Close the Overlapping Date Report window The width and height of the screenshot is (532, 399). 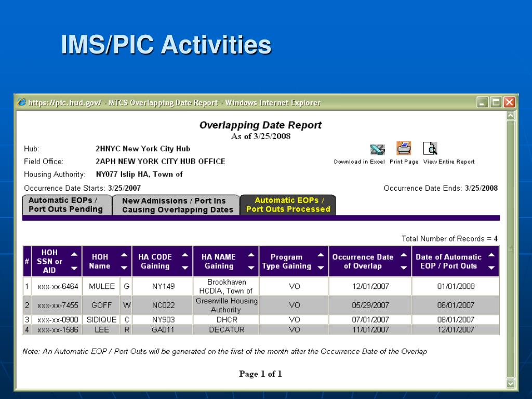[x=509, y=102]
